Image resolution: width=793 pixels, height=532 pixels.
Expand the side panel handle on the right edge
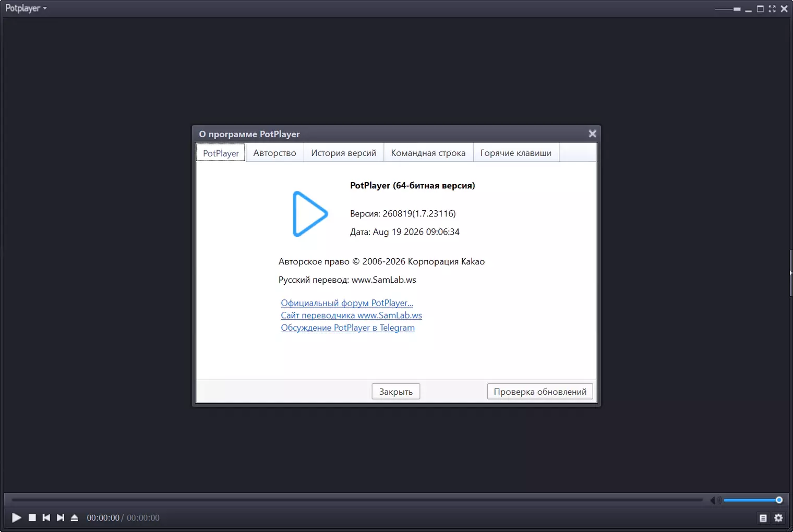pos(791,273)
